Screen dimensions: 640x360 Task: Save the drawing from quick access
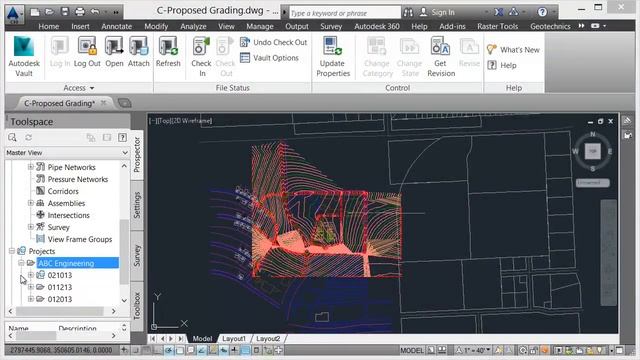click(x=65, y=12)
